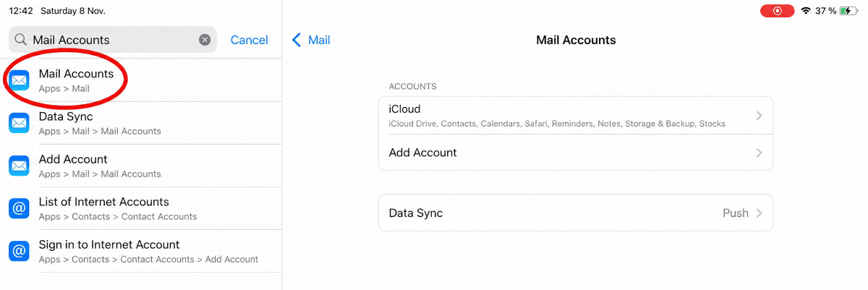868x290 pixels.
Task: Click the iCloud services description text
Action: click(x=557, y=124)
